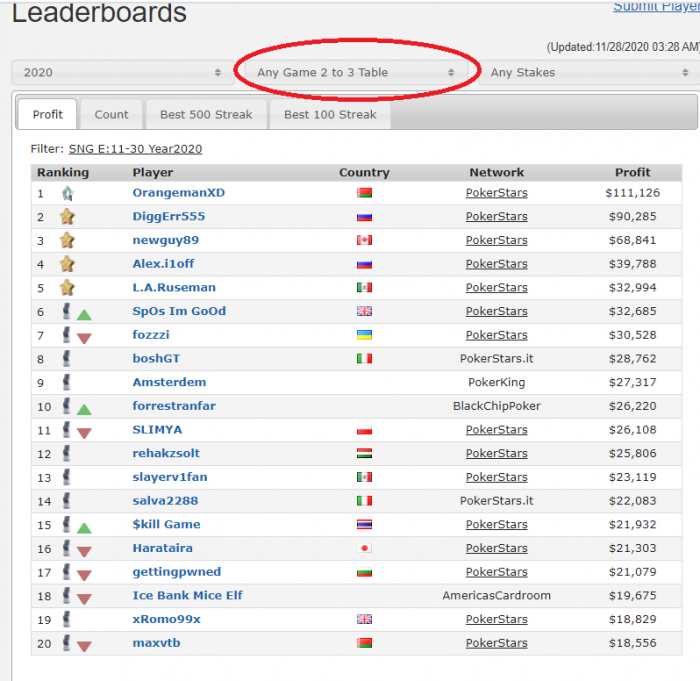Click the Mexico flag in slayerv1fan row

point(364,477)
